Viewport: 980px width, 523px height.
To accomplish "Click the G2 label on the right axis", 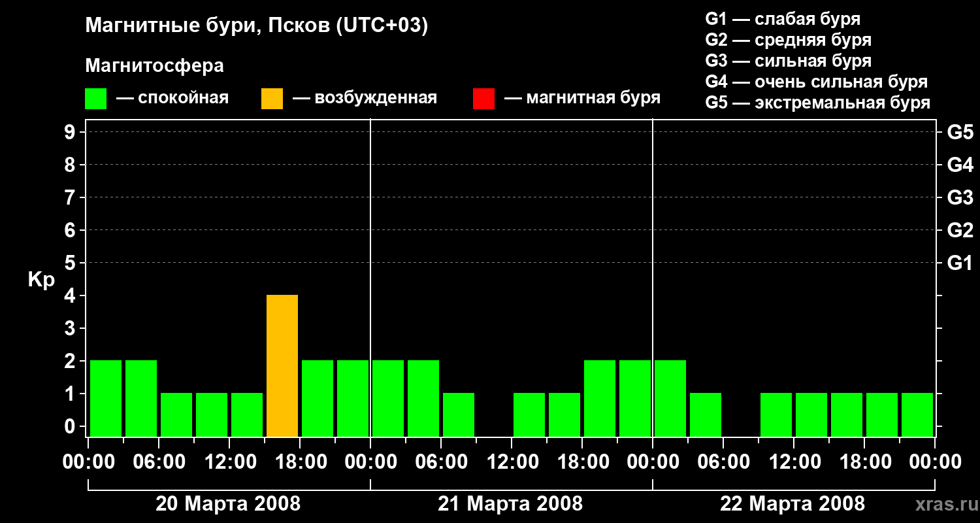I will (x=960, y=230).
